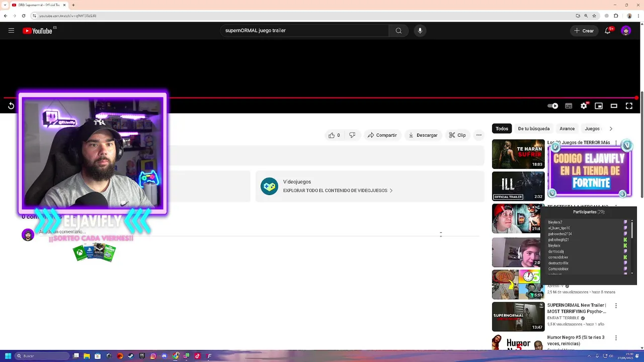This screenshot has width=644, height=362.
Task: Open player settings gear
Action: pyautogui.click(x=584, y=106)
